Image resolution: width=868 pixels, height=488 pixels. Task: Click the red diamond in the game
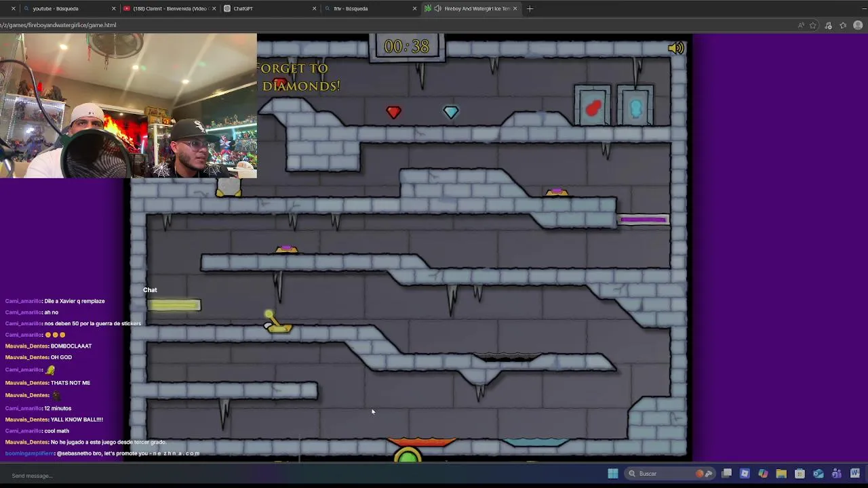[x=393, y=112]
